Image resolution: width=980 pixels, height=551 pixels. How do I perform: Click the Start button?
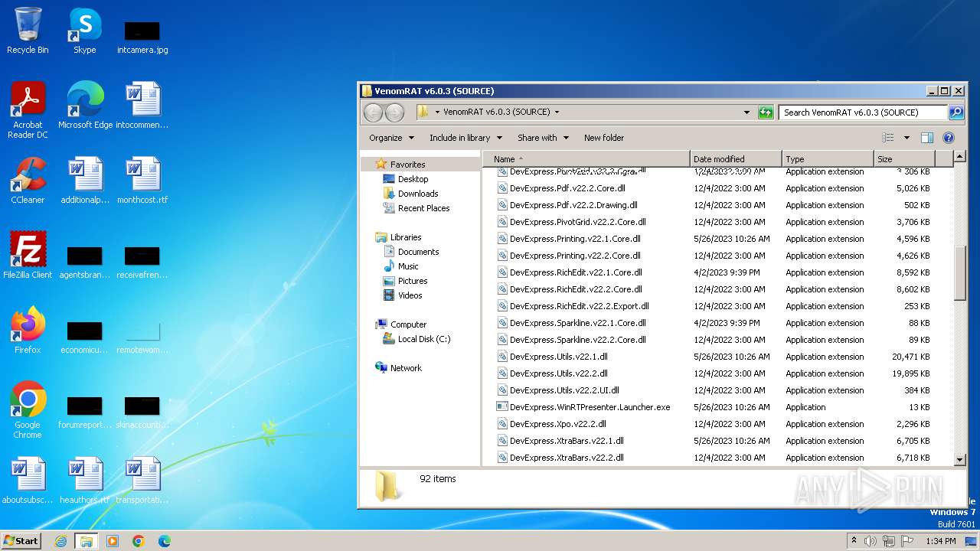click(21, 541)
